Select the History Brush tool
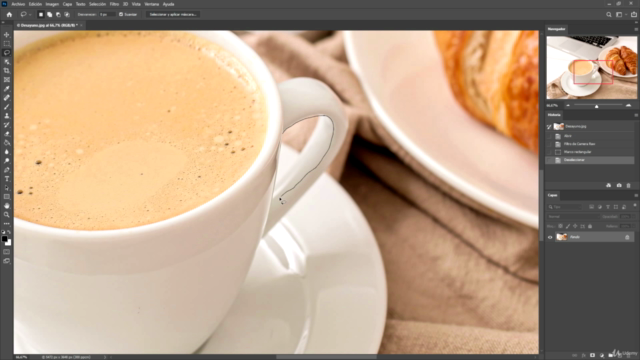640x360 pixels. point(7,125)
